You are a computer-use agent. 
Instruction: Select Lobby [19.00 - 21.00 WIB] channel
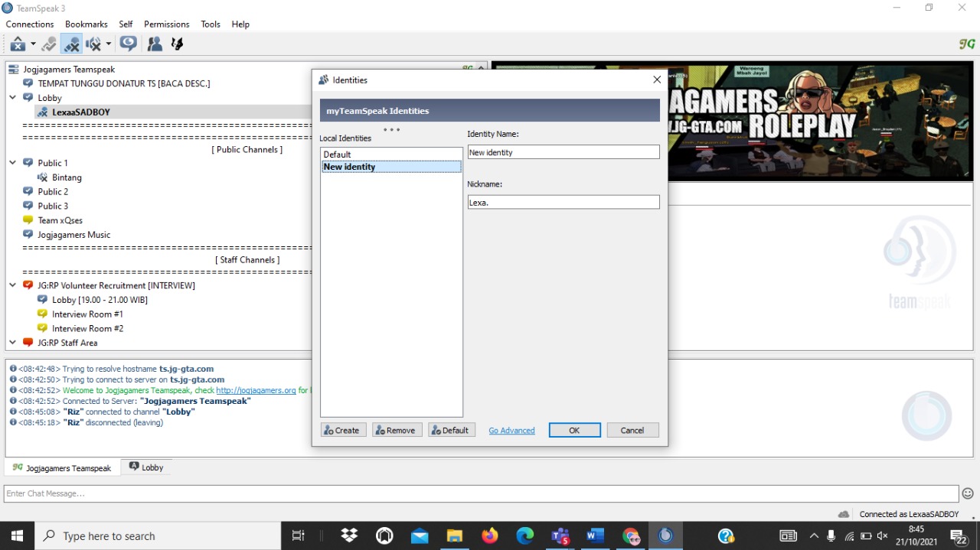pyautogui.click(x=100, y=300)
